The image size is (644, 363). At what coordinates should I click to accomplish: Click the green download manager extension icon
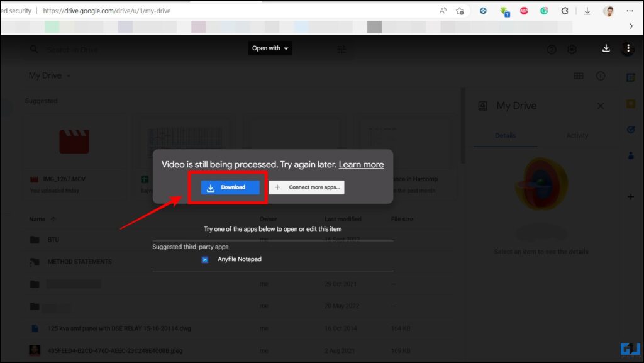click(504, 11)
